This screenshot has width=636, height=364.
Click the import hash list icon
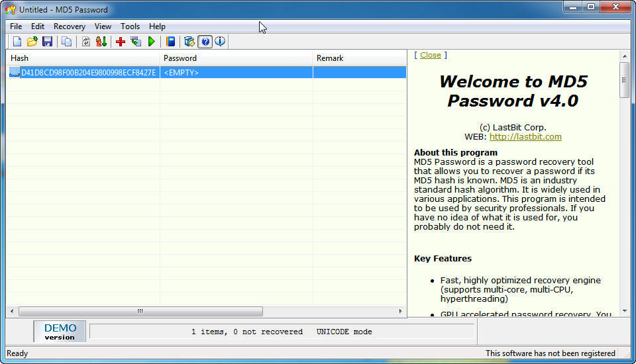[x=136, y=41]
